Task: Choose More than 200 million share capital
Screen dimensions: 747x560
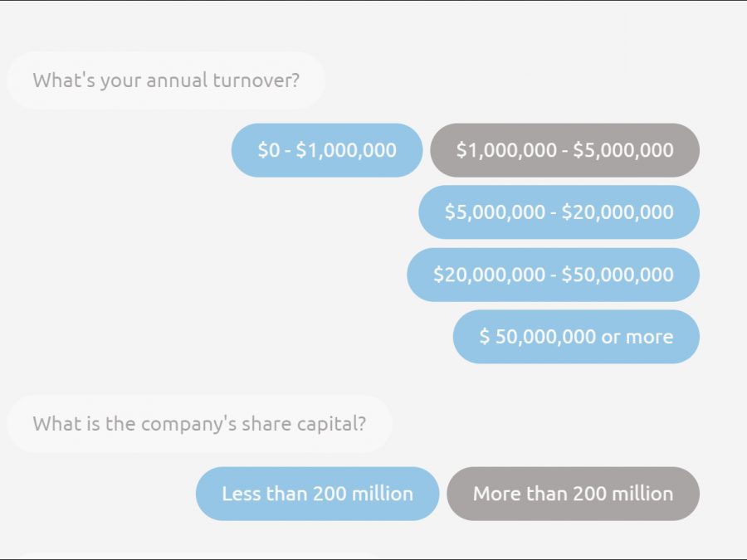Action: (573, 494)
